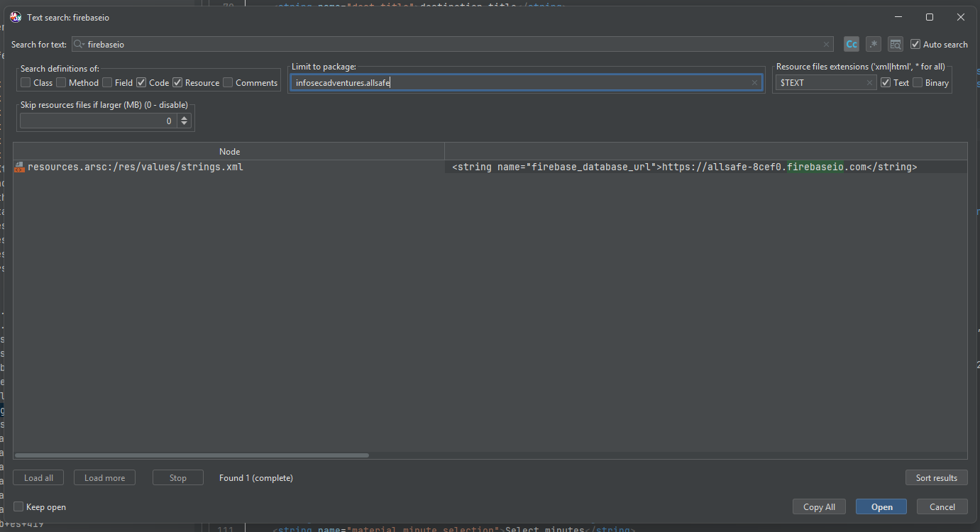Enable the regex search icon

click(x=874, y=44)
